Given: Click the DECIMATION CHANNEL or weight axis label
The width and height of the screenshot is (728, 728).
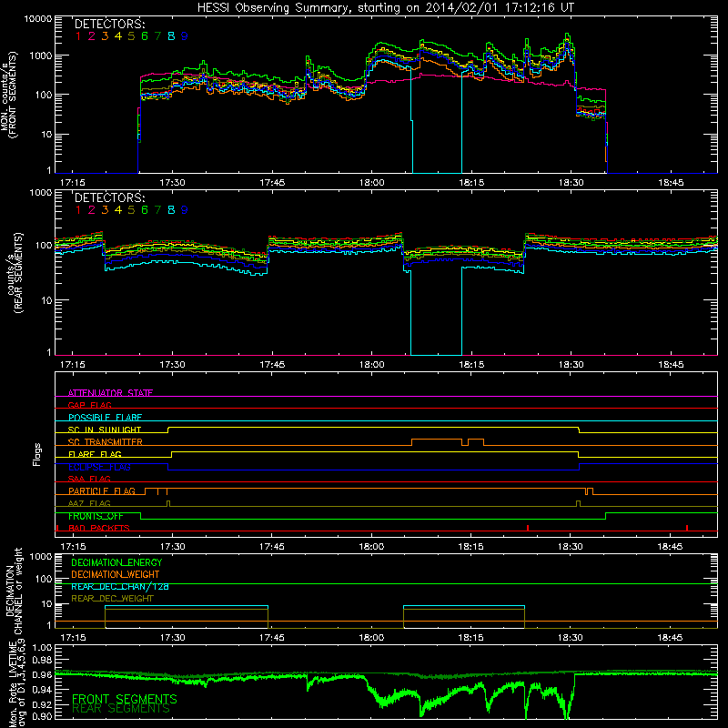Looking at the screenshot, I should (x=14, y=591).
